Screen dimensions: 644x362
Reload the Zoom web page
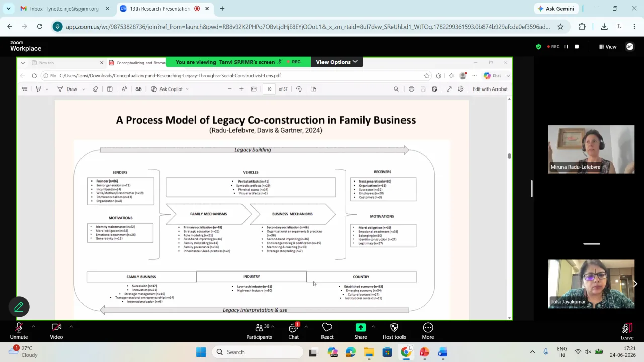click(x=40, y=27)
